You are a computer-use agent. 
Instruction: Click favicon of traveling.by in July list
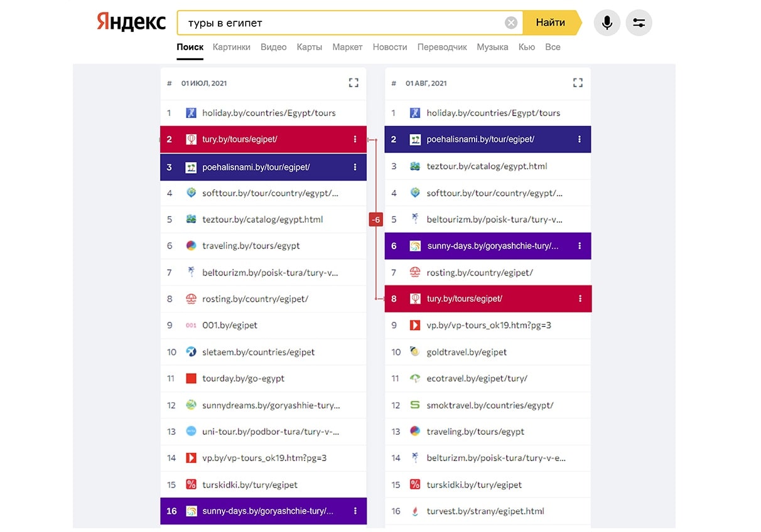point(191,246)
